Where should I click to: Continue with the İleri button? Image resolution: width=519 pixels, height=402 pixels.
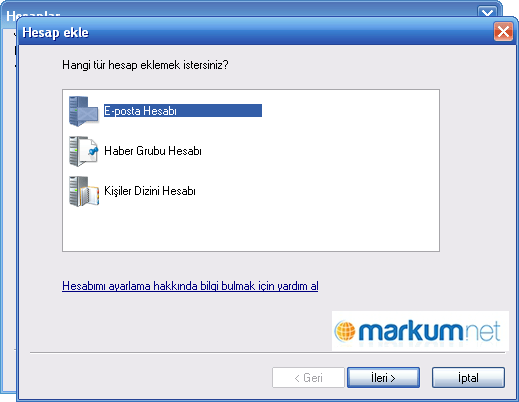383,378
